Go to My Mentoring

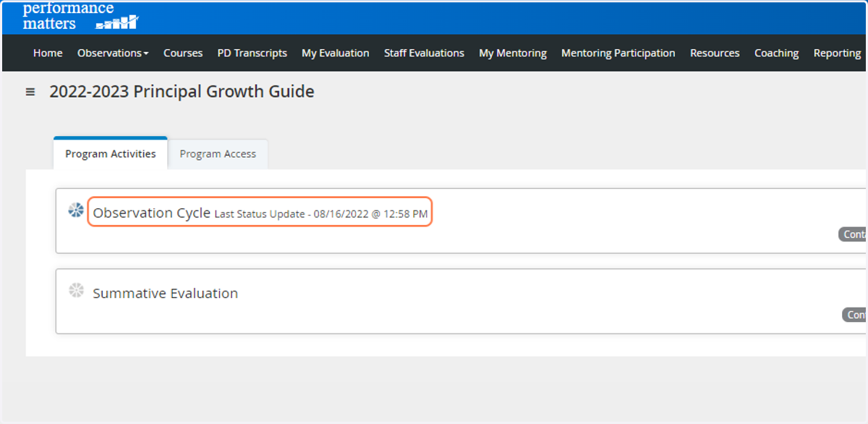pyautogui.click(x=513, y=53)
